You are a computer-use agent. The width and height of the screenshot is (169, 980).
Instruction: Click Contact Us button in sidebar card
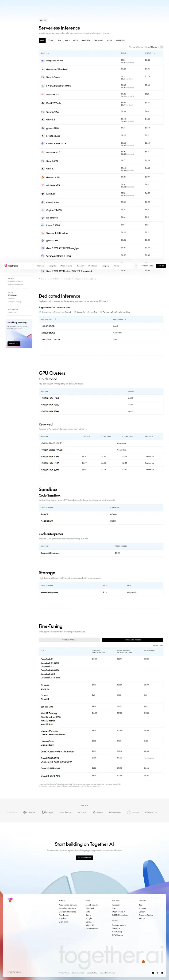[x=13, y=344]
